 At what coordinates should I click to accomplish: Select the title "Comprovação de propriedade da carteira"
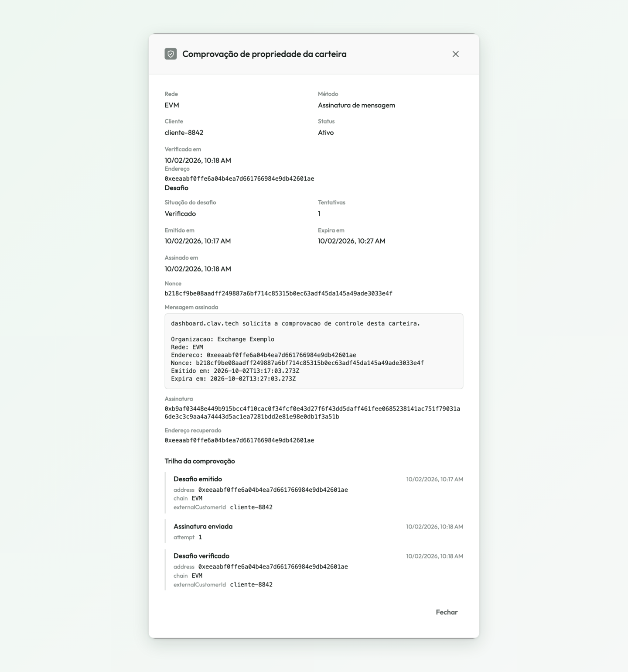click(264, 54)
